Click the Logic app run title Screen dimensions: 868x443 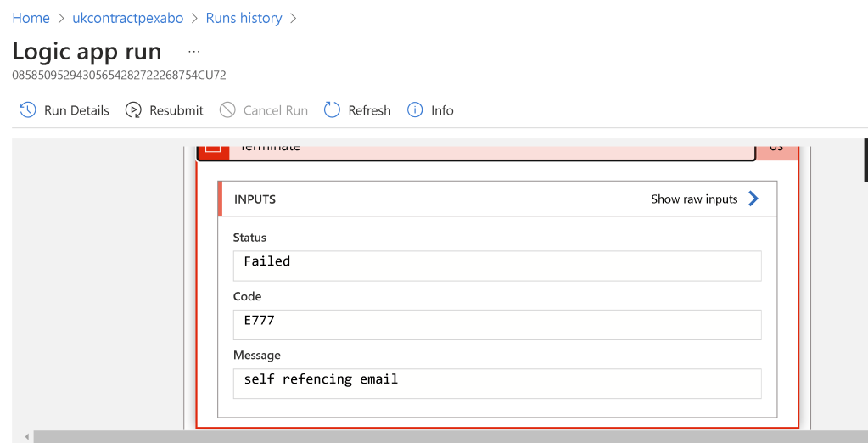[x=87, y=52]
